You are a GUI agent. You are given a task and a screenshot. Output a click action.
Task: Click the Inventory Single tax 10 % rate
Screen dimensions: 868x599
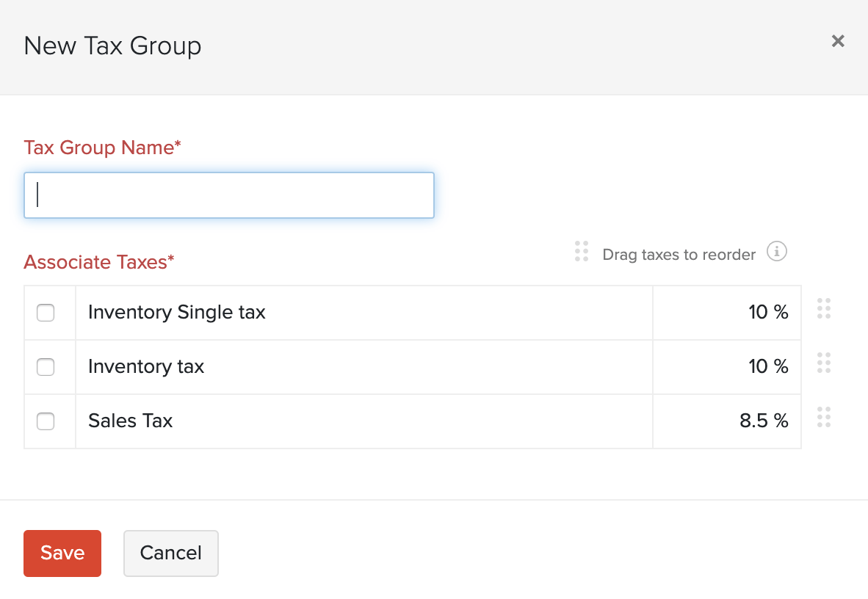(x=768, y=313)
